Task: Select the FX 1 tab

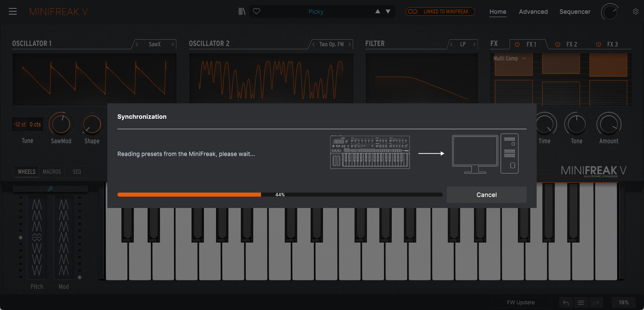Action: tap(531, 44)
